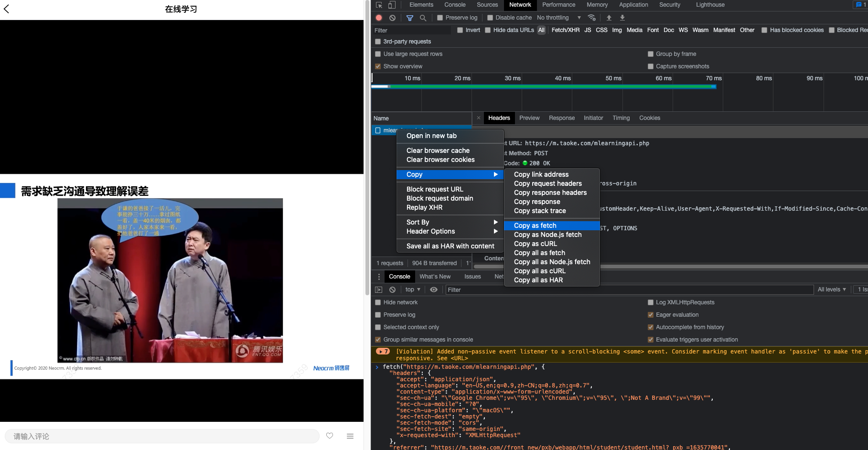The image size is (868, 450).
Task: Expand the Sort By submenu
Action: click(450, 222)
